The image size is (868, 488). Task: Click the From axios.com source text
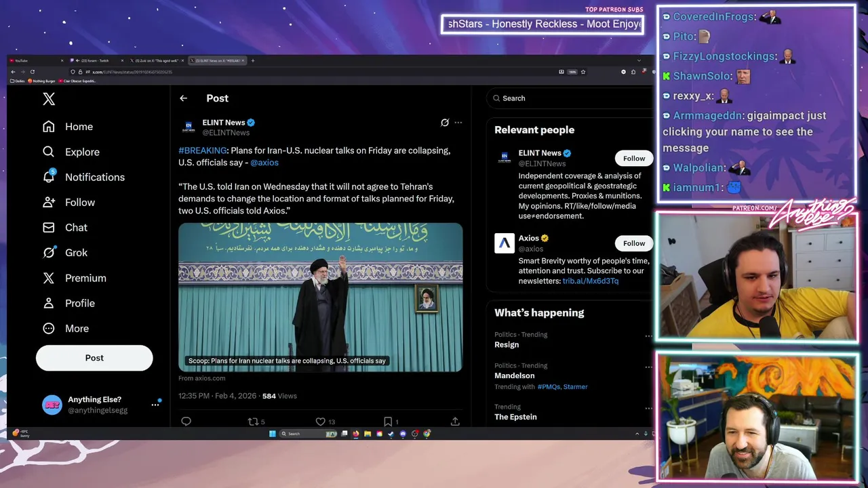pyautogui.click(x=201, y=378)
